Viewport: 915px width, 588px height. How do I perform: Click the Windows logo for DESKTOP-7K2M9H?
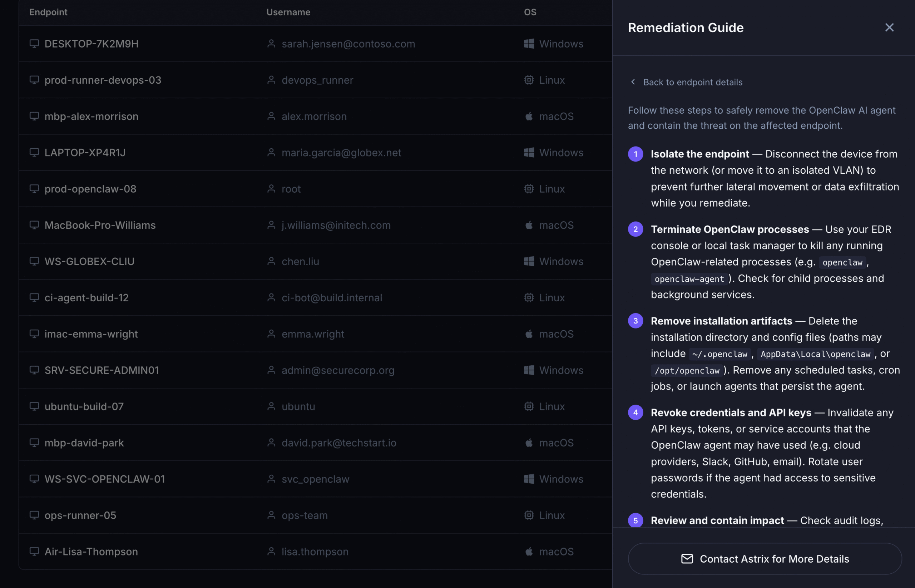click(529, 44)
